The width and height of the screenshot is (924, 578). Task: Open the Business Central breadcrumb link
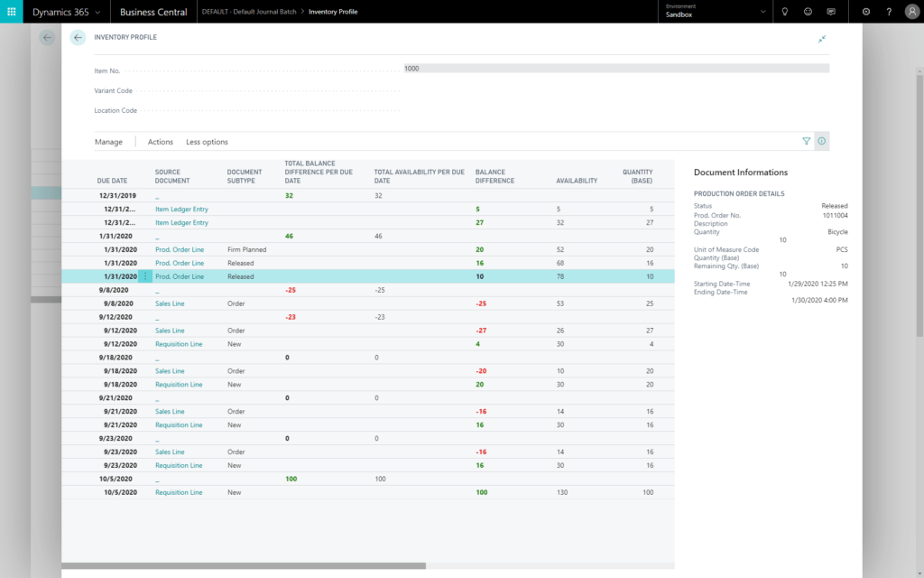pos(152,11)
